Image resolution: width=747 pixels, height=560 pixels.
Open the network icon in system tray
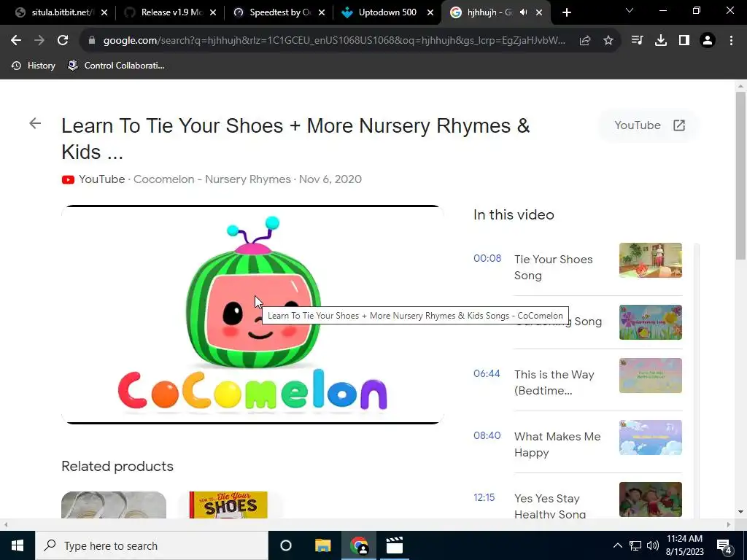coord(635,545)
